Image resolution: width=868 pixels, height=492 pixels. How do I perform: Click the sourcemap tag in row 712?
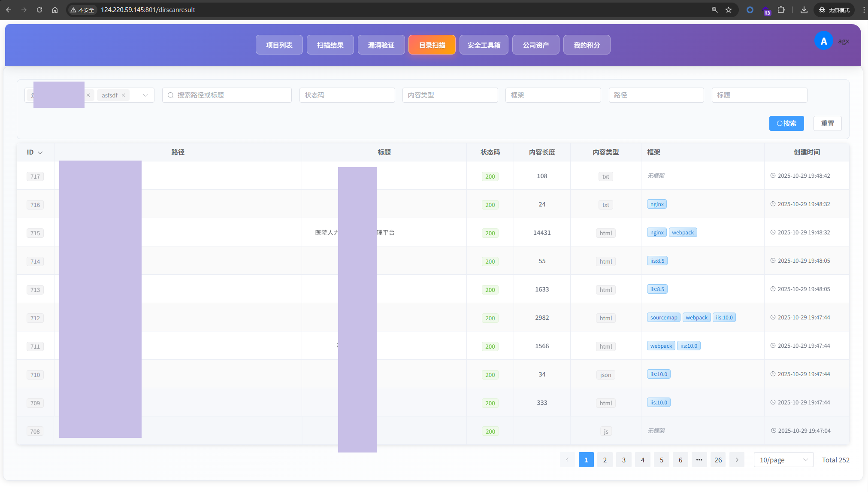pyautogui.click(x=663, y=318)
